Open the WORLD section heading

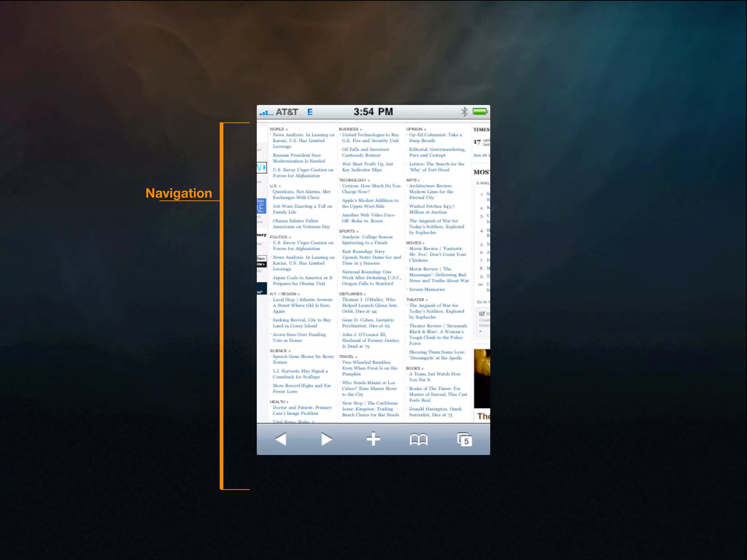coord(277,129)
